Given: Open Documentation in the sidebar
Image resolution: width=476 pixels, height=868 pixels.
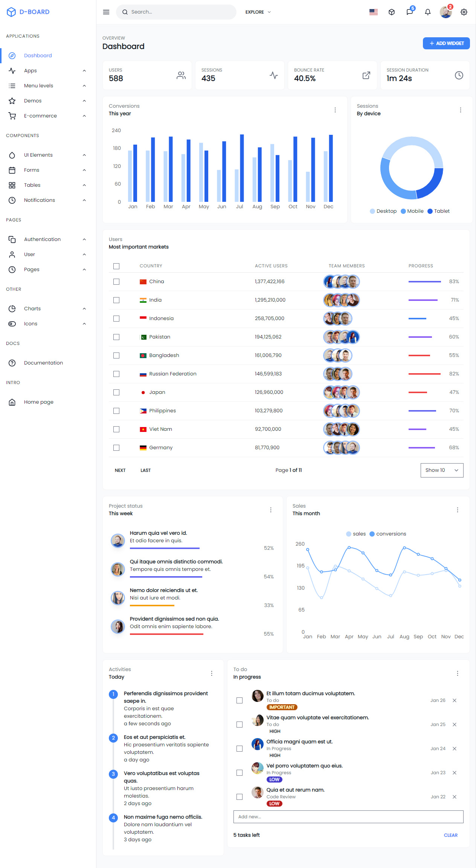Looking at the screenshot, I should [x=48, y=363].
